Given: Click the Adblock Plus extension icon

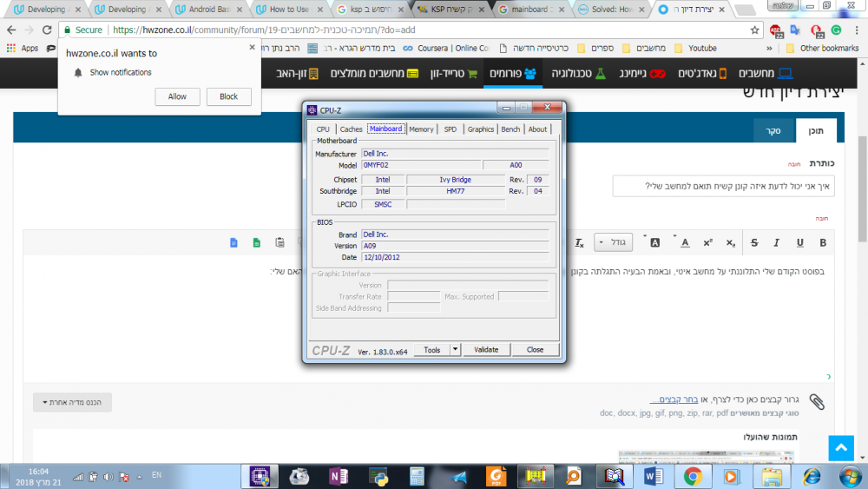Looking at the screenshot, I should coord(775,30).
